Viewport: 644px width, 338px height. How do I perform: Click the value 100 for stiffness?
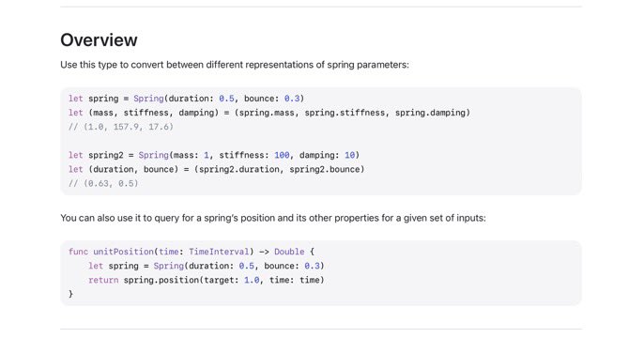tap(282, 155)
